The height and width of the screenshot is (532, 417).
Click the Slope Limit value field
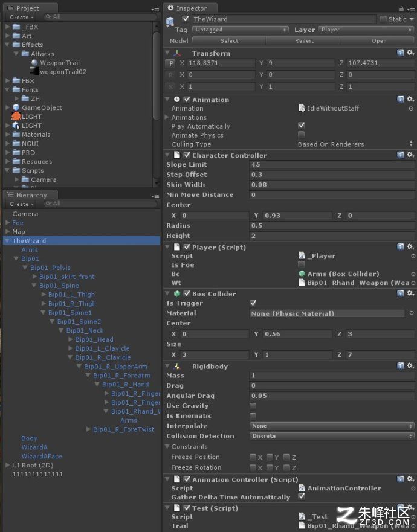[332, 165]
